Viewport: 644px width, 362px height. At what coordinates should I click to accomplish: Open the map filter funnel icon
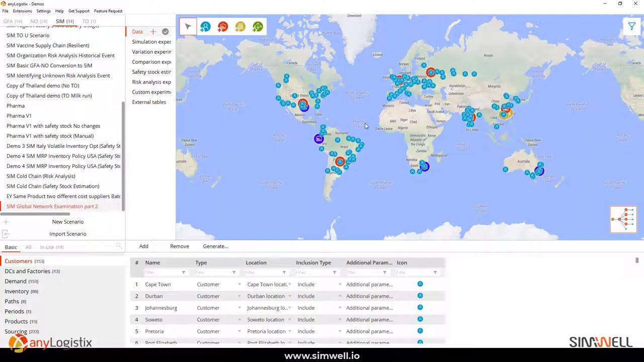tap(631, 26)
